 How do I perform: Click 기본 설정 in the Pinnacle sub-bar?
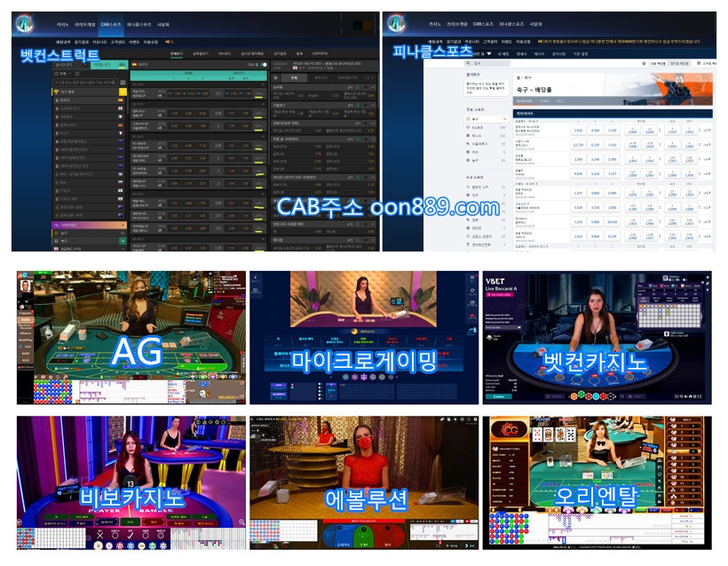pos(581,54)
